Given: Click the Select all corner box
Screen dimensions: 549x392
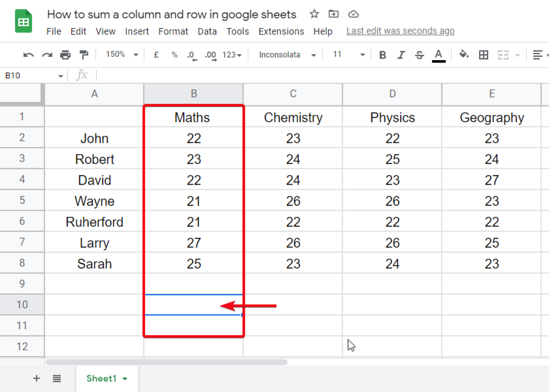Looking at the screenshot, I should (21, 94).
